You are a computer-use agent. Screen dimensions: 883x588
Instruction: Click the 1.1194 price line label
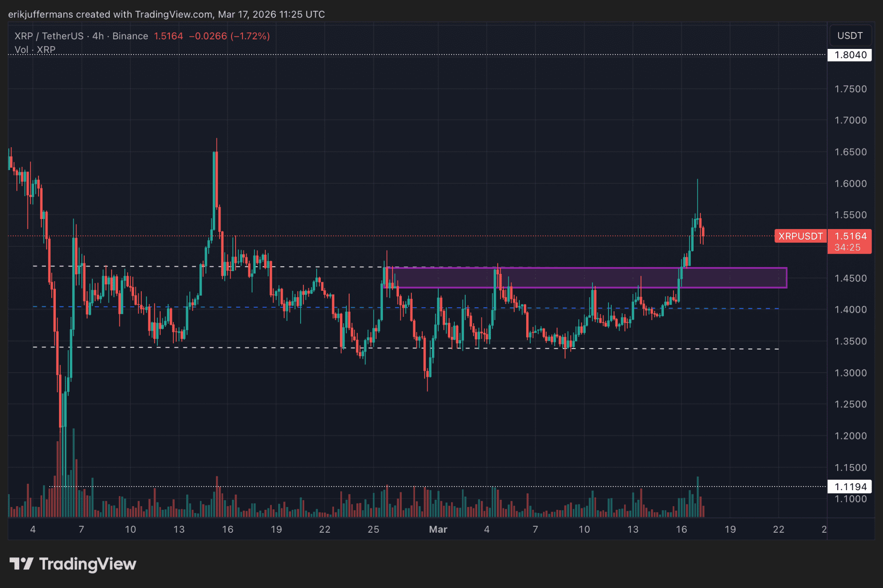click(x=850, y=486)
